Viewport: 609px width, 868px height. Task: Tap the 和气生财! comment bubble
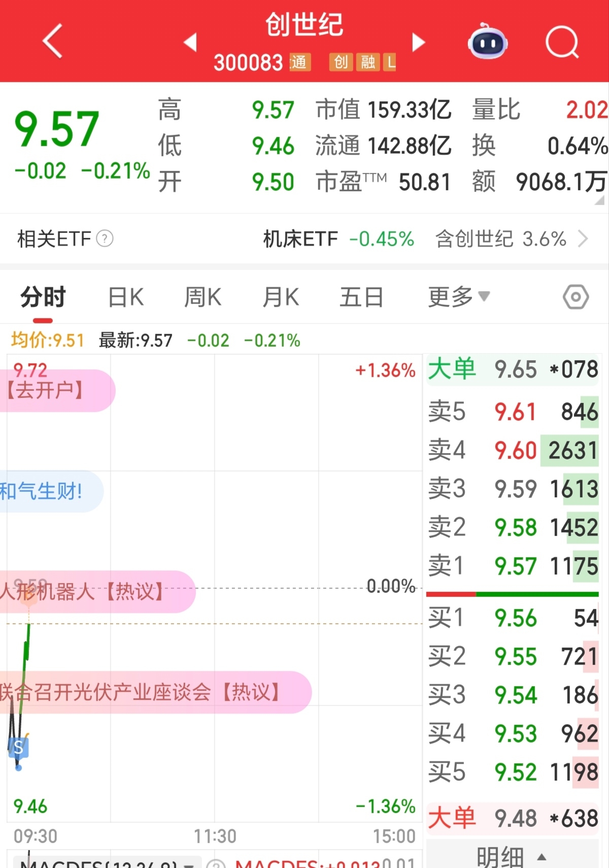coord(51,491)
